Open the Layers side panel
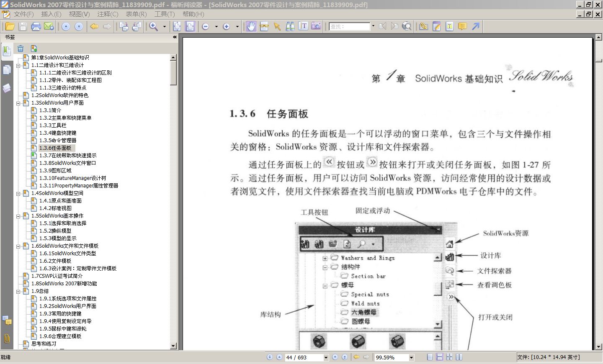 7,88
